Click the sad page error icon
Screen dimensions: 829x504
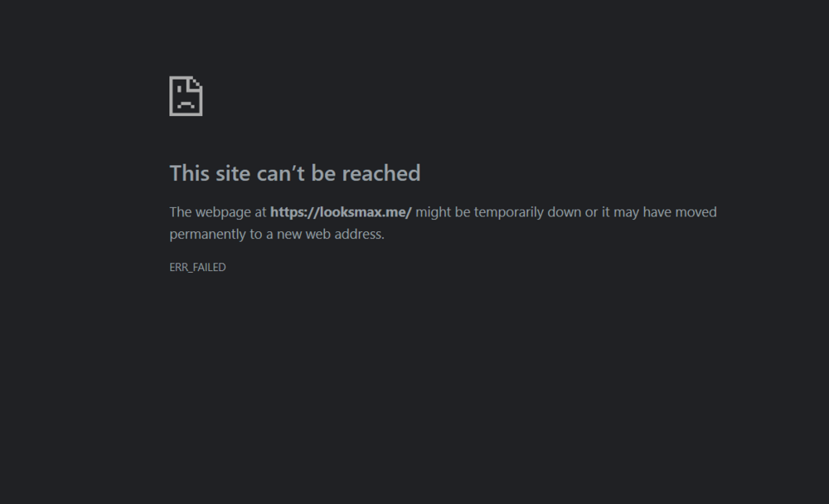pos(186,96)
